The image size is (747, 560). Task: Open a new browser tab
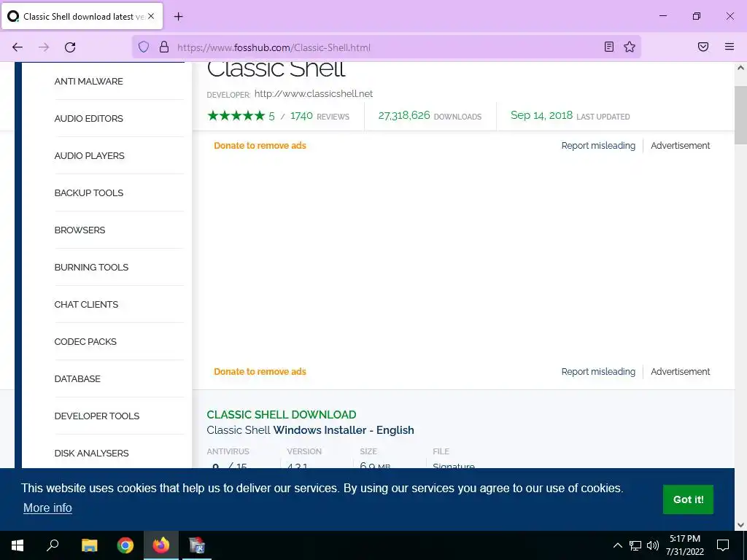pos(178,17)
